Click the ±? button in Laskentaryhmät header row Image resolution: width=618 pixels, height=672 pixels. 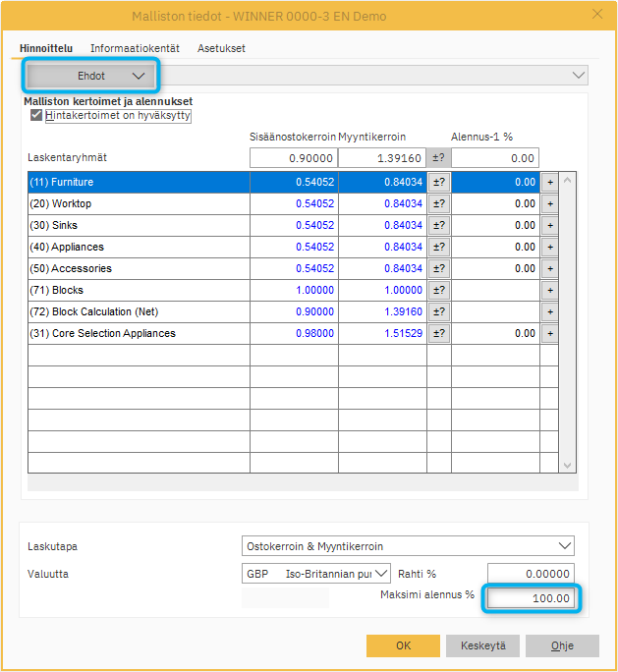click(438, 158)
